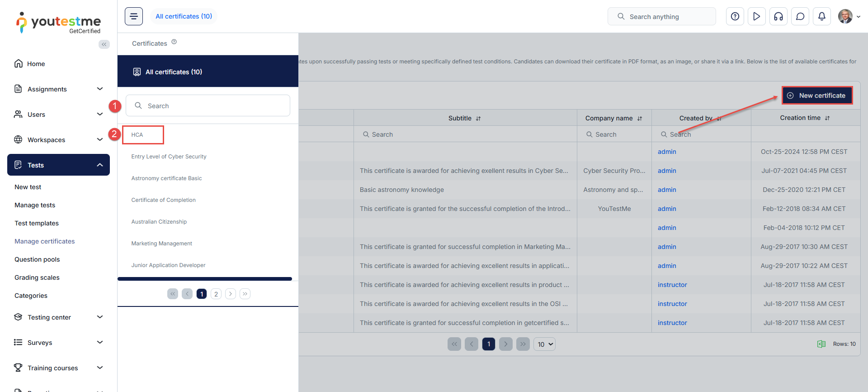Sort by Company name column
This screenshot has height=392, width=868.
pyautogui.click(x=640, y=119)
